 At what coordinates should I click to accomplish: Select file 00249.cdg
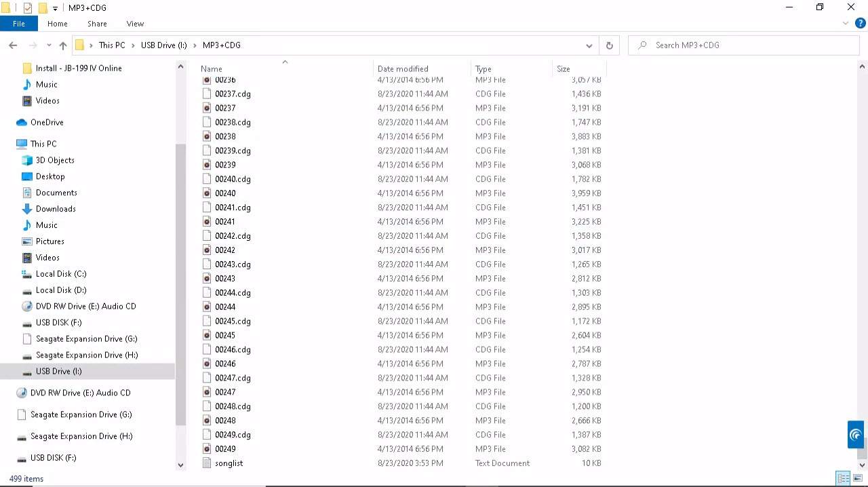pyautogui.click(x=233, y=435)
